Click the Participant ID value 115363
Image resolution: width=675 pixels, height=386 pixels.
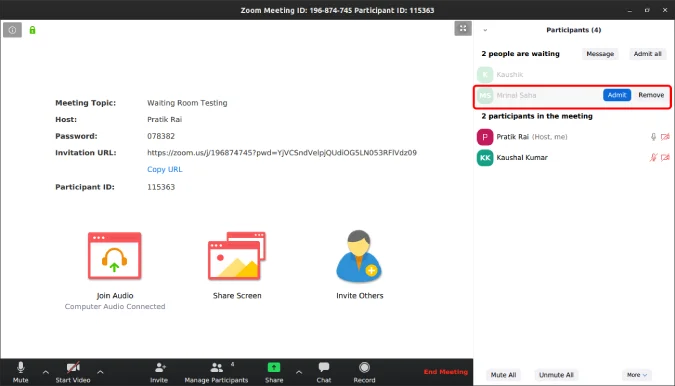(x=161, y=187)
